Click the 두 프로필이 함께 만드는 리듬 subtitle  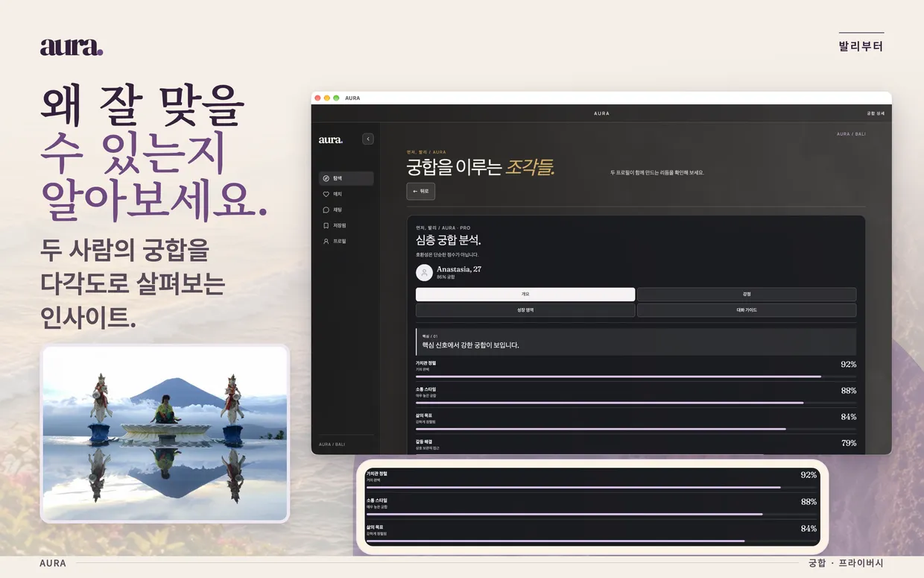656,172
